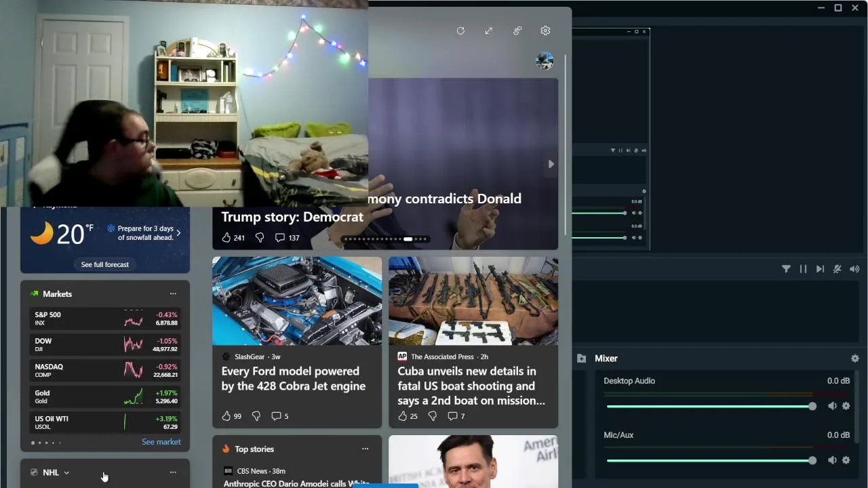Open Desktop Audio settings gear
Viewport: 868px width, 488px height.
(x=846, y=406)
